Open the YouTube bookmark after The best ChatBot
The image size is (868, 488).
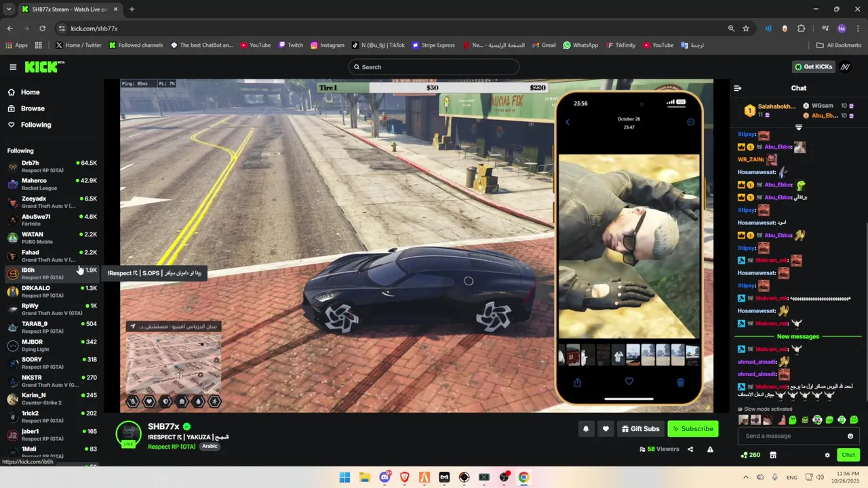254,45
